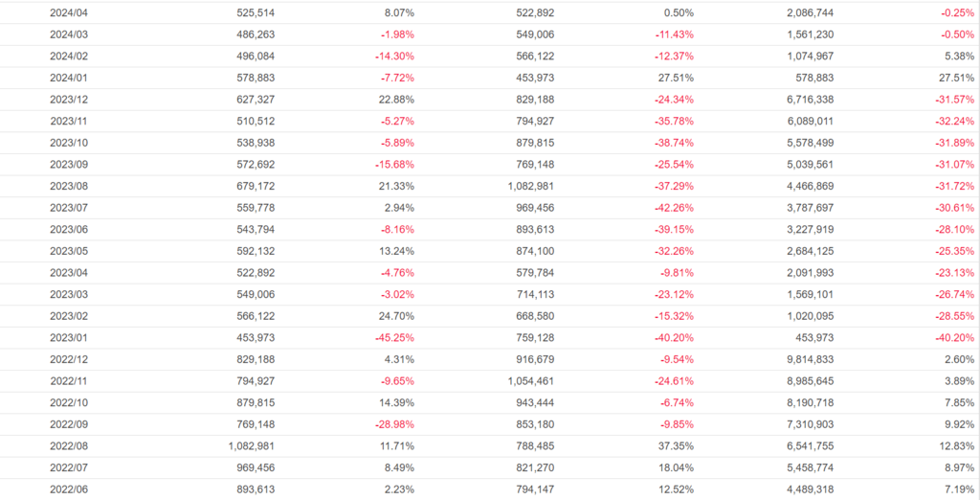The height and width of the screenshot is (500, 980).
Task: Select the -42.26% cell in 2023/07 row
Action: [x=675, y=208]
